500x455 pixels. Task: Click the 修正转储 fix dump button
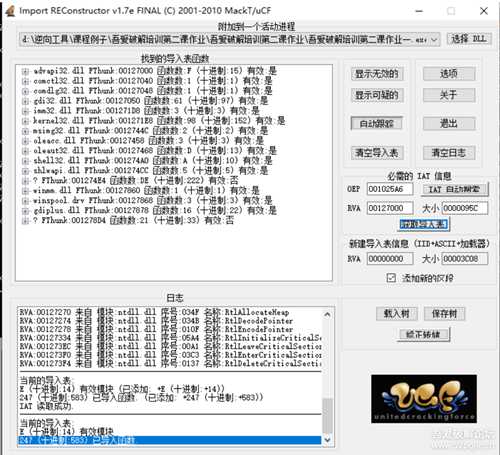[424, 334]
